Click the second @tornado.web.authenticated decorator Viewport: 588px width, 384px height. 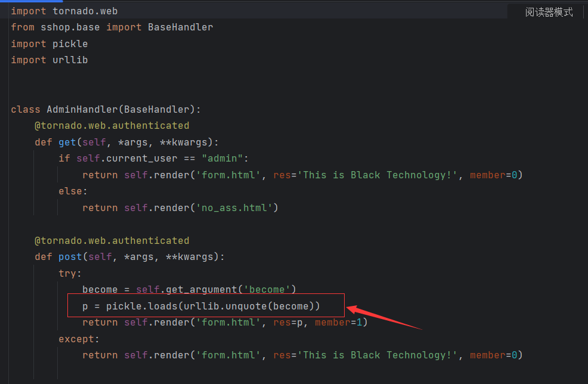coord(112,240)
